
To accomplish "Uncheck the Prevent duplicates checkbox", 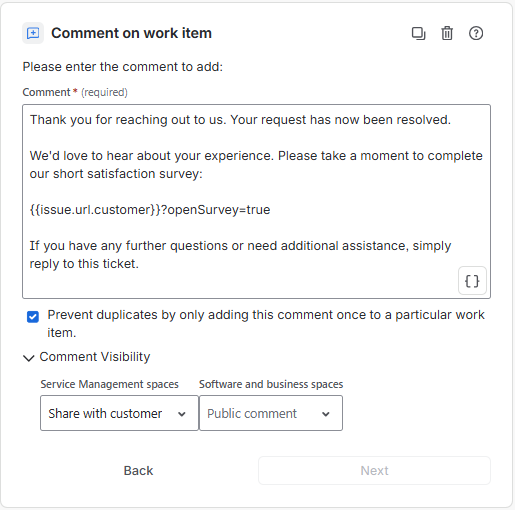I will pos(33,317).
